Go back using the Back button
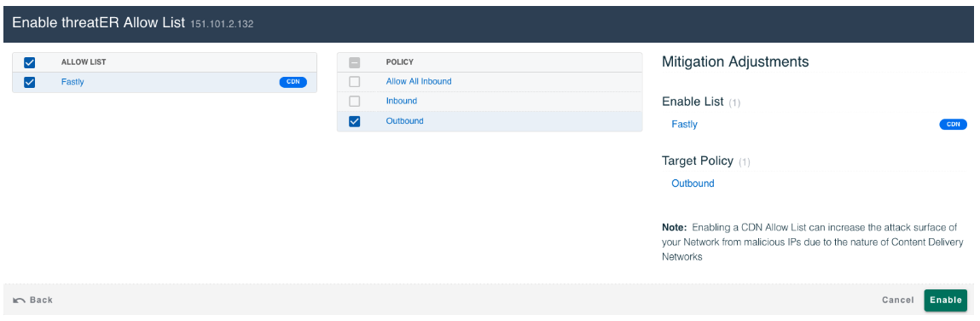 [33, 301]
